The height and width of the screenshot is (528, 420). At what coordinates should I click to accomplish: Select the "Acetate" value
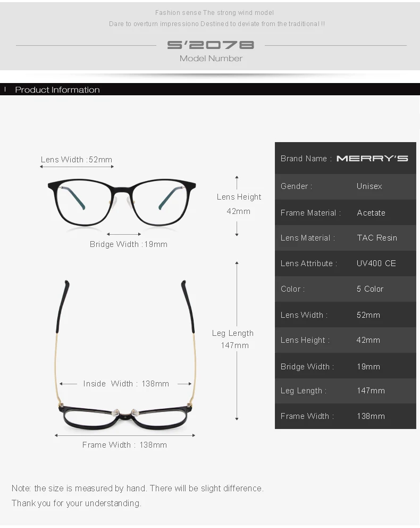[371, 213]
